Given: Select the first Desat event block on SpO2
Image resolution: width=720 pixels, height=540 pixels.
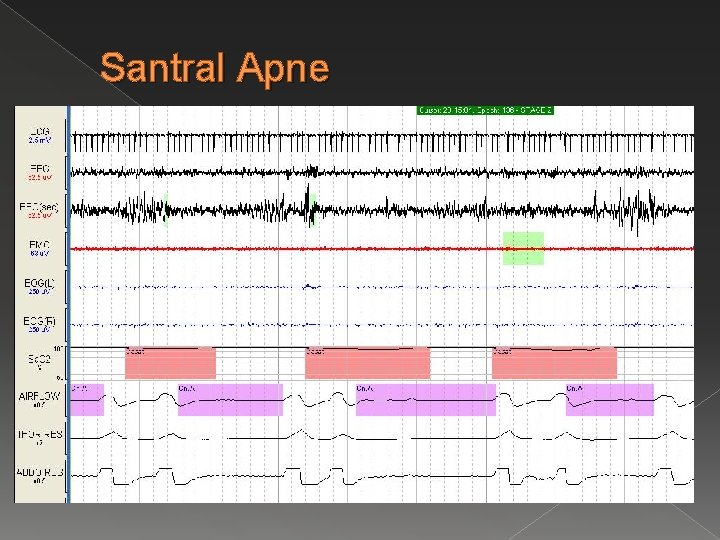Looking at the screenshot, I should (170, 363).
